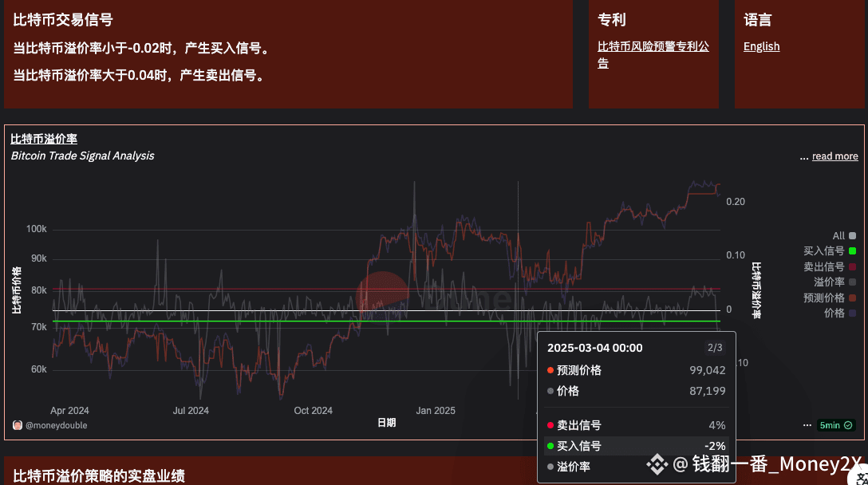Click the 语言 panel heading
This screenshot has height=485, width=868.
point(757,20)
